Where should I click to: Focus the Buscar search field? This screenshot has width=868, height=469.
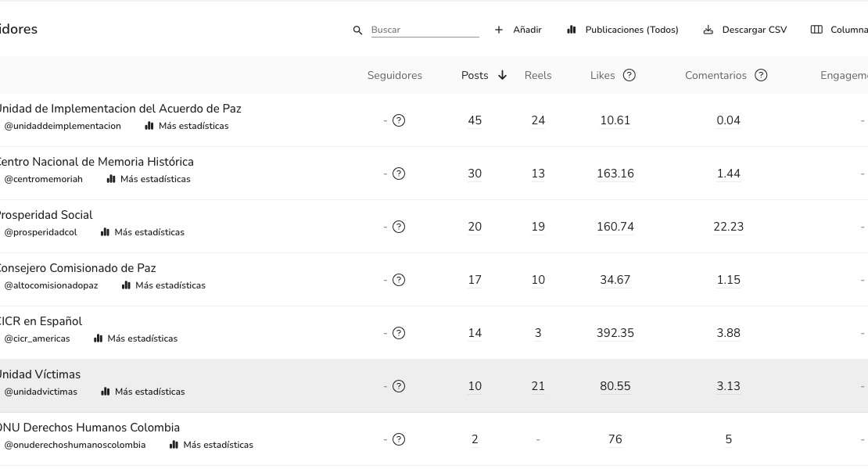pyautogui.click(x=425, y=30)
